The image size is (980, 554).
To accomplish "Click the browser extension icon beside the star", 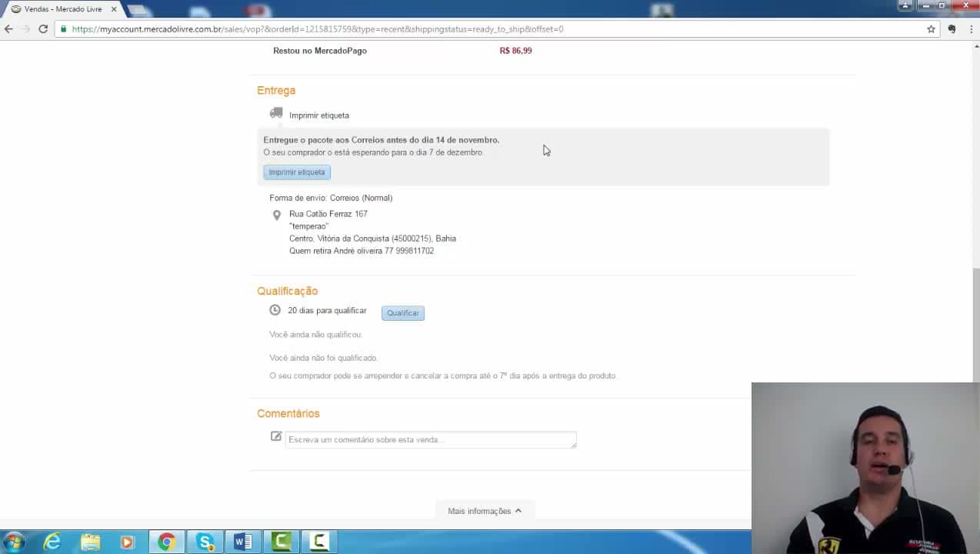I will 952,29.
